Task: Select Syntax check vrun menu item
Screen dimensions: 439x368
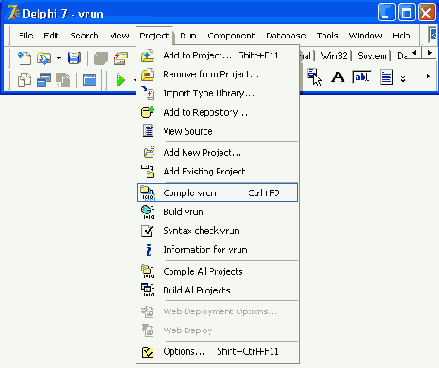Action: 217,231
